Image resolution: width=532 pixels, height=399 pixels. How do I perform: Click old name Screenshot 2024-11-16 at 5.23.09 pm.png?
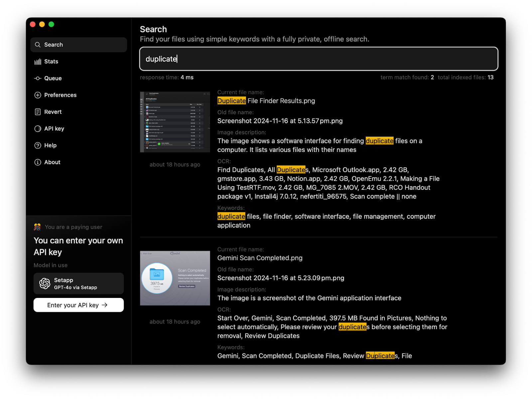(281, 278)
